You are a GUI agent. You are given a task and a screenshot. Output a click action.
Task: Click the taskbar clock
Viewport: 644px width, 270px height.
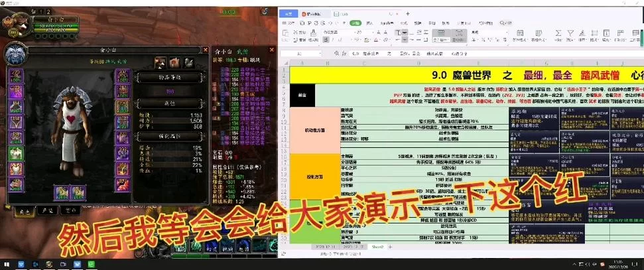point(618,264)
